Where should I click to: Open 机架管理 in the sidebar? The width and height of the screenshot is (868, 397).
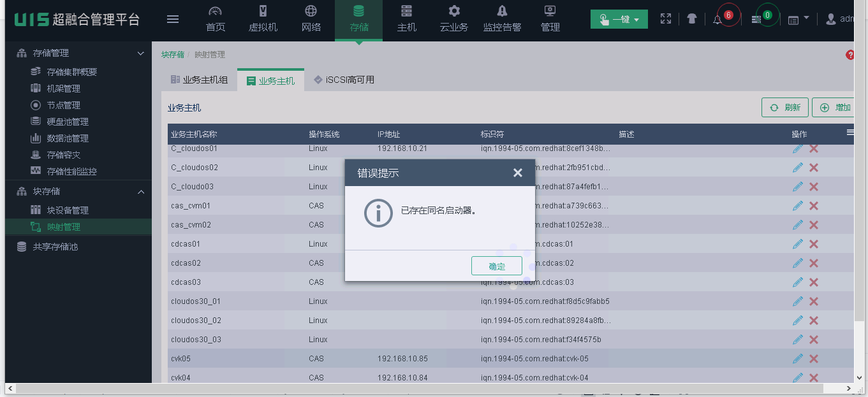point(63,89)
